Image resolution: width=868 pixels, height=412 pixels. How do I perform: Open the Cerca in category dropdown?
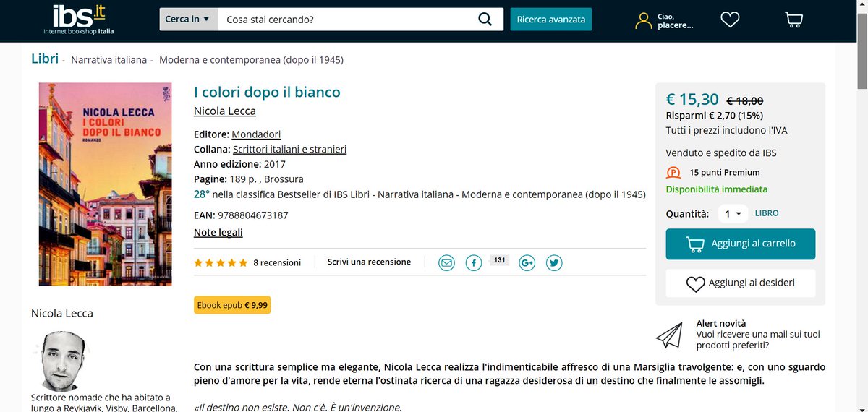[x=188, y=20]
